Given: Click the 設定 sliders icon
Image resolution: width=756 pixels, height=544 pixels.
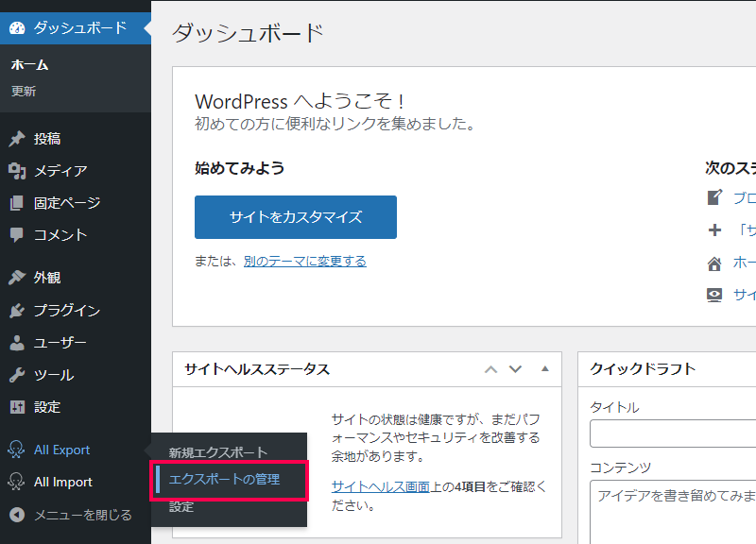Looking at the screenshot, I should pyautogui.click(x=17, y=407).
